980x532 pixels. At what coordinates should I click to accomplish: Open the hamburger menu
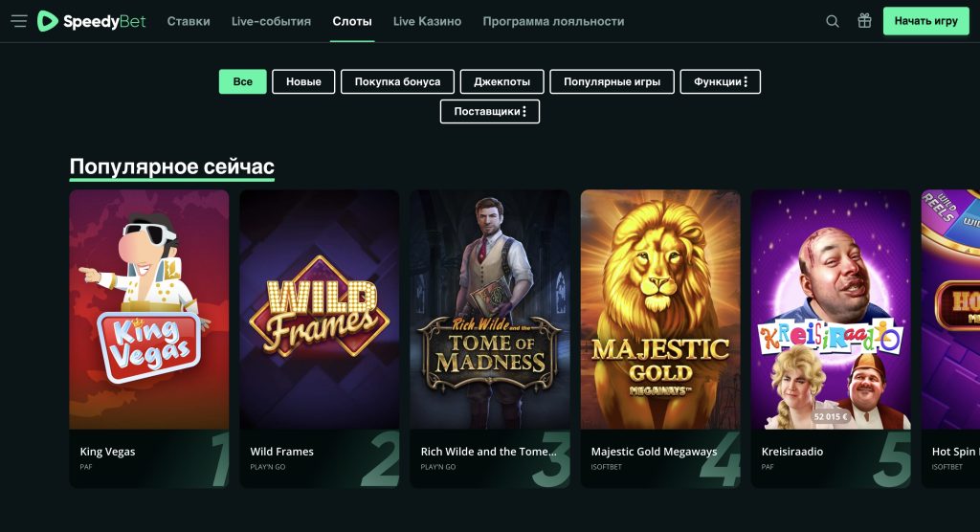19,21
